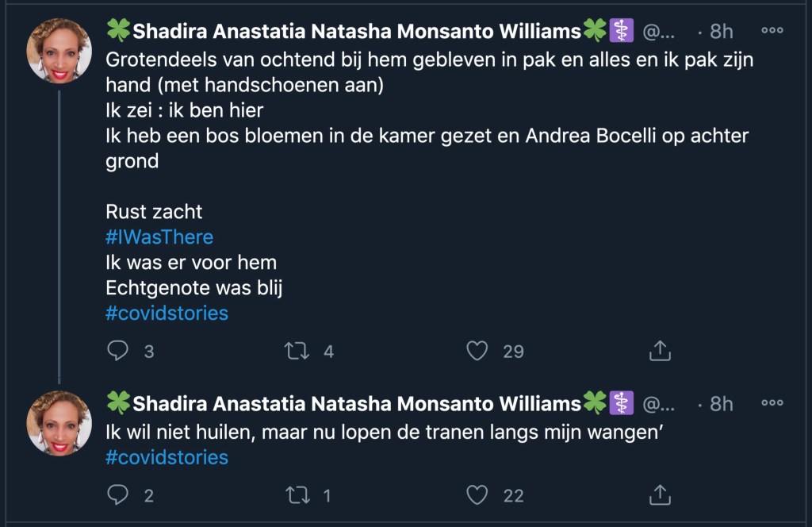Share the first tweet

coord(660,350)
